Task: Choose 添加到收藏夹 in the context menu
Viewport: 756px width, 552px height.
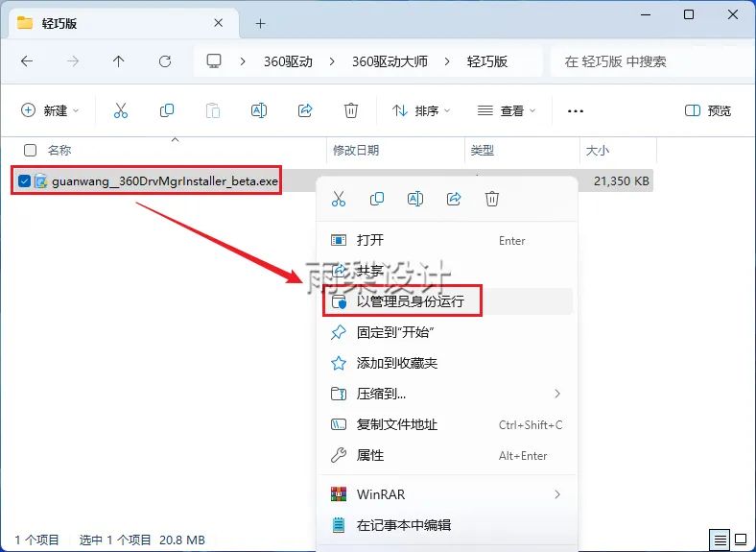Action: pyautogui.click(x=447, y=363)
